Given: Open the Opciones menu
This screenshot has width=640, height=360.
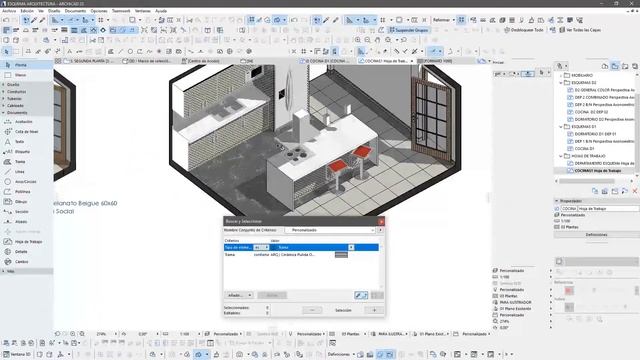Looking at the screenshot, I should point(99,11).
